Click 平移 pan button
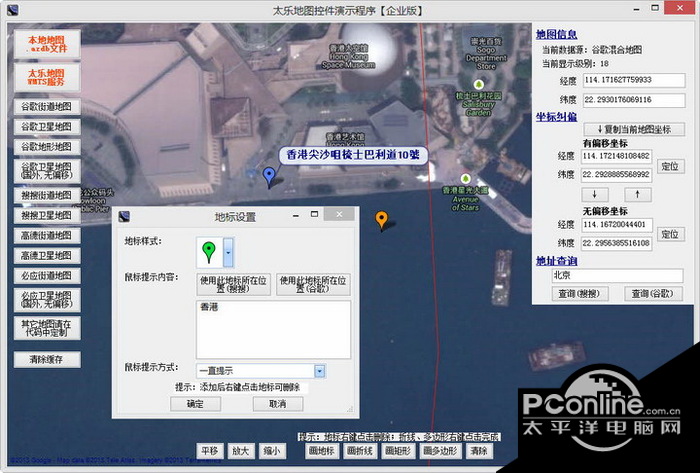 [209, 451]
